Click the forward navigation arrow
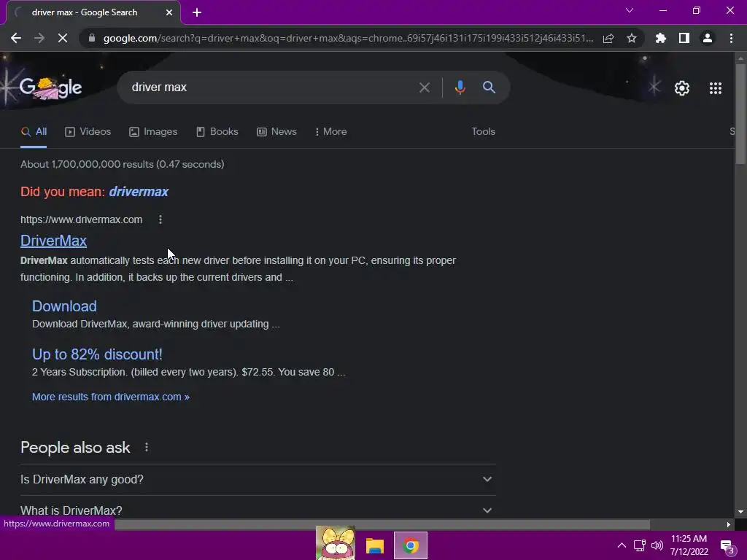This screenshot has width=747, height=560. click(39, 38)
